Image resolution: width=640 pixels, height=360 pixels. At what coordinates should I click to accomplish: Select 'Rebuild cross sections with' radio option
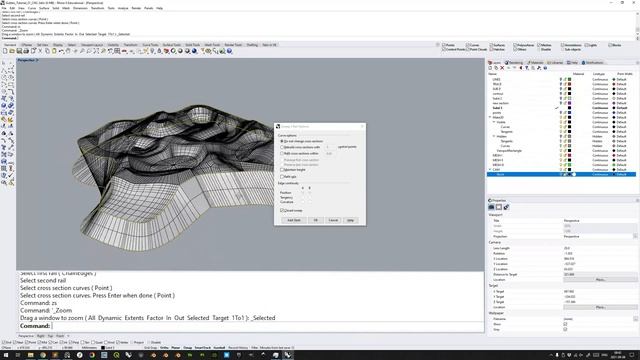point(282,147)
